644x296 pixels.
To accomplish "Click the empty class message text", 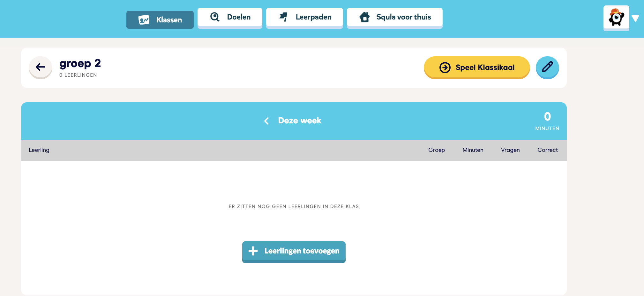I will (x=294, y=206).
